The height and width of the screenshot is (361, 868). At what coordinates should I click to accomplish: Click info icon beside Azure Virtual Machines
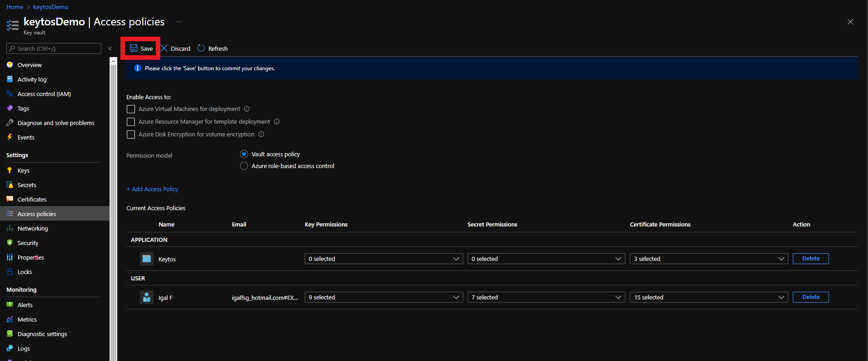pyautogui.click(x=247, y=109)
